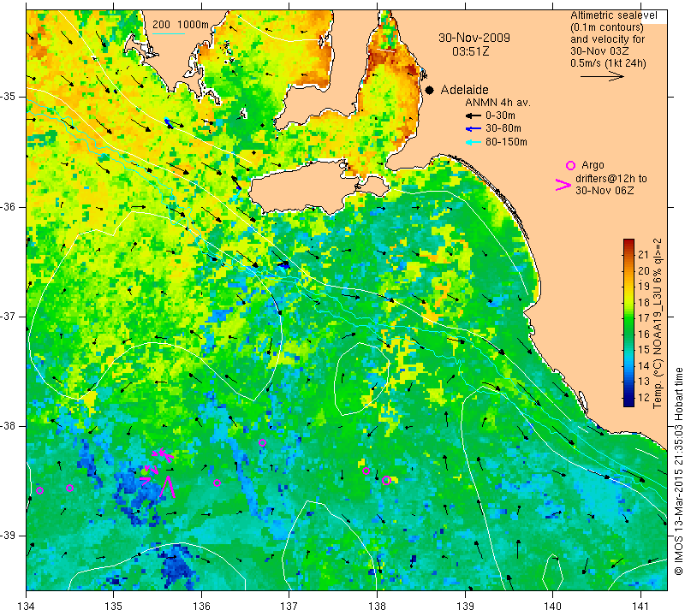Image resolution: width=685 pixels, height=616 pixels.
Task: Click the '80-150m' legend label
Action: 506,142
